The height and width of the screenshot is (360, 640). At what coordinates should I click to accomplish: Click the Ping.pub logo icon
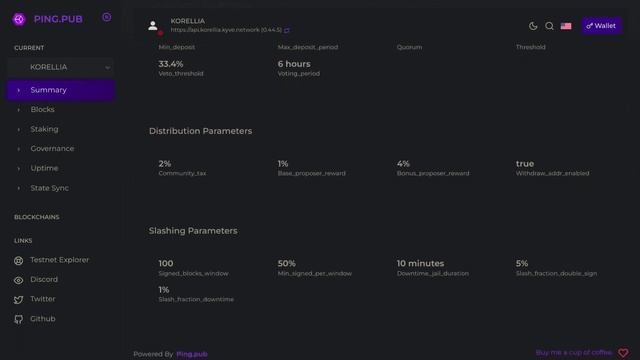click(19, 19)
